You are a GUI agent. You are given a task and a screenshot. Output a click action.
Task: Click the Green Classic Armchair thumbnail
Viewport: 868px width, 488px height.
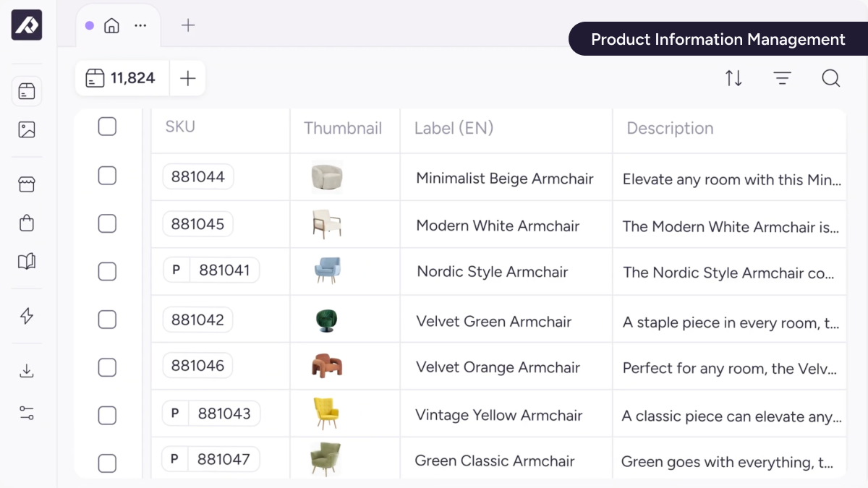pos(325,459)
